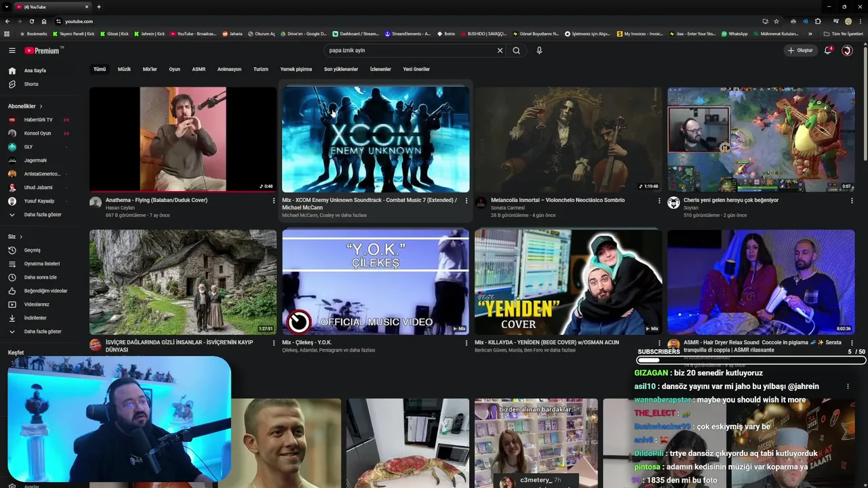Open Beğendiğim videolar list
The height and width of the screenshot is (488, 868).
click(45, 291)
